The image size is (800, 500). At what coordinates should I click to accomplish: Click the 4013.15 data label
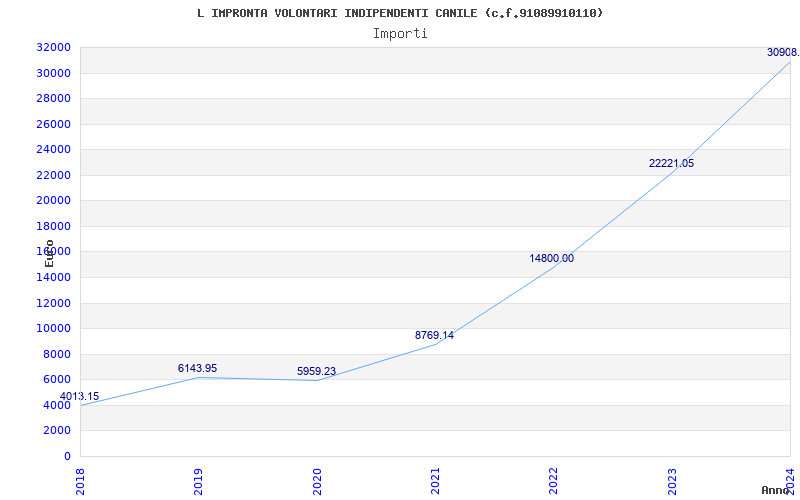(x=79, y=396)
